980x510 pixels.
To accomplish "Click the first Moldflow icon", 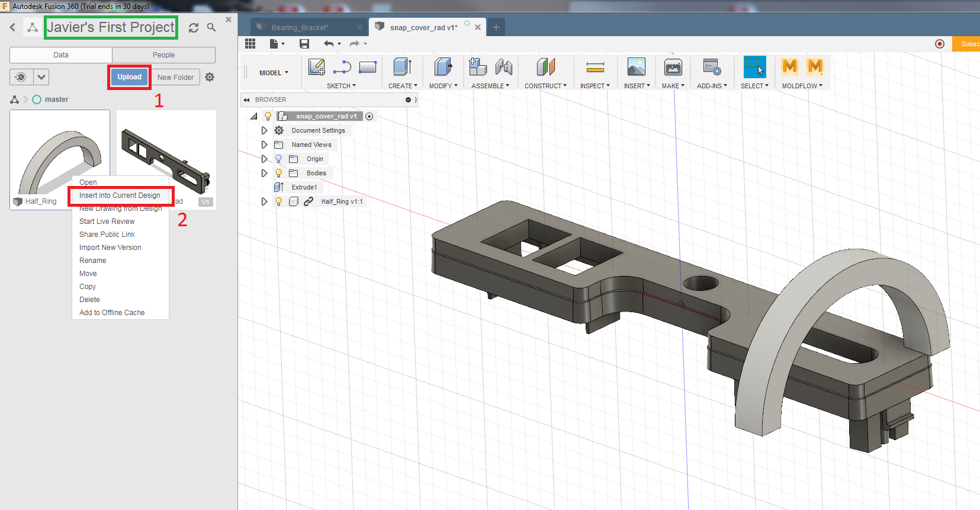I will (789, 67).
